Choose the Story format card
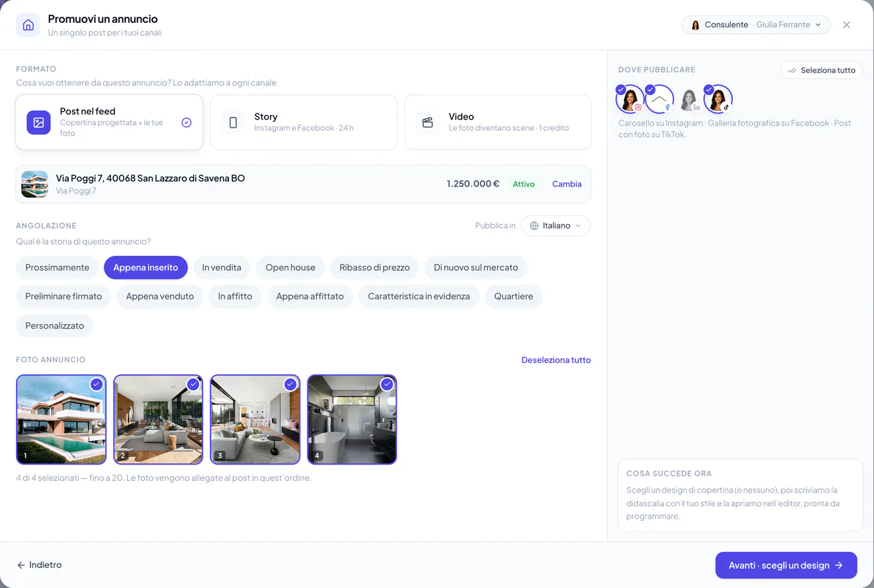 pos(303,122)
